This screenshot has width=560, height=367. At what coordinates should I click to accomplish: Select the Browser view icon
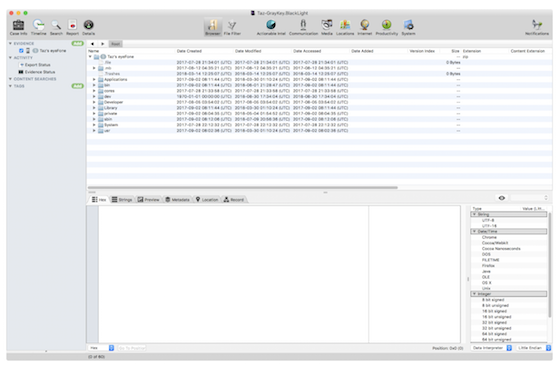(212, 27)
